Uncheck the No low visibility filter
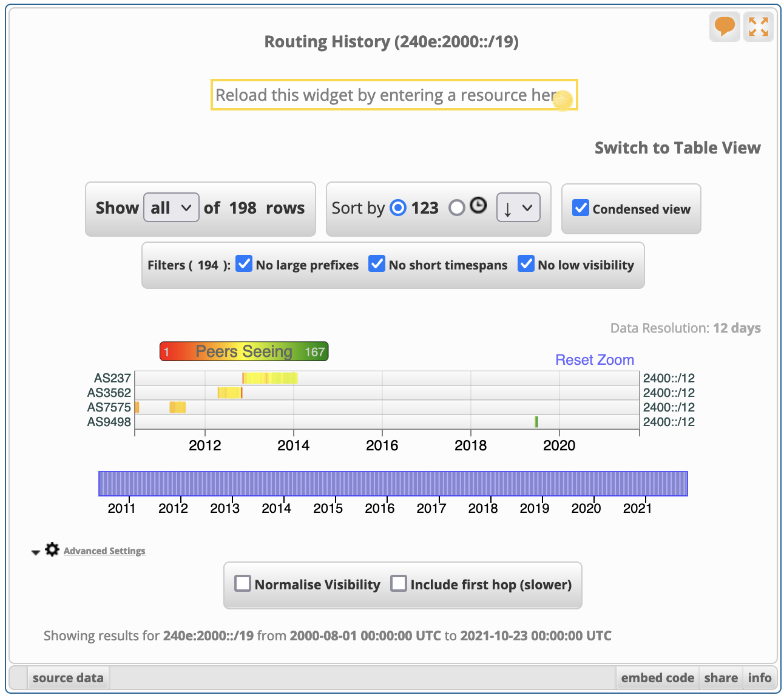Screen dimensions: 784x698 point(525,264)
